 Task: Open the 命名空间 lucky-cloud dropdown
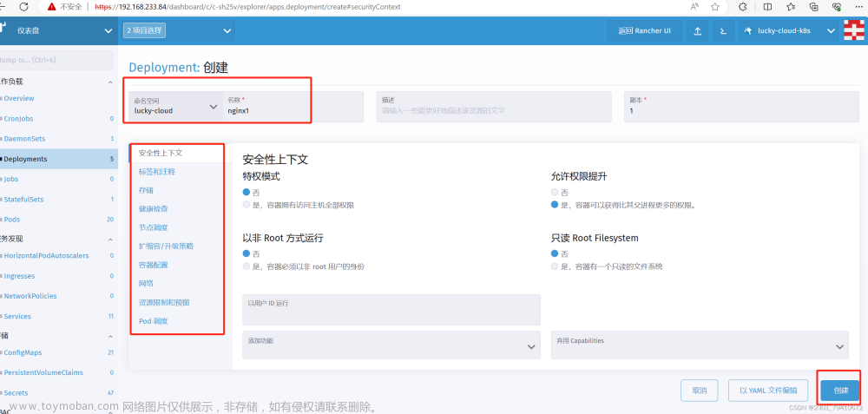tap(175, 106)
